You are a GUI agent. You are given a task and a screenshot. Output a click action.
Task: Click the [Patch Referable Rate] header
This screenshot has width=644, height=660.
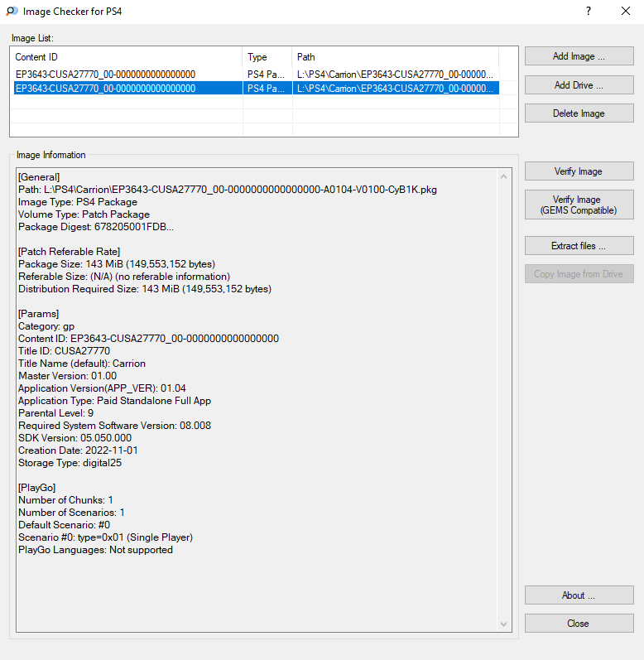(70, 252)
